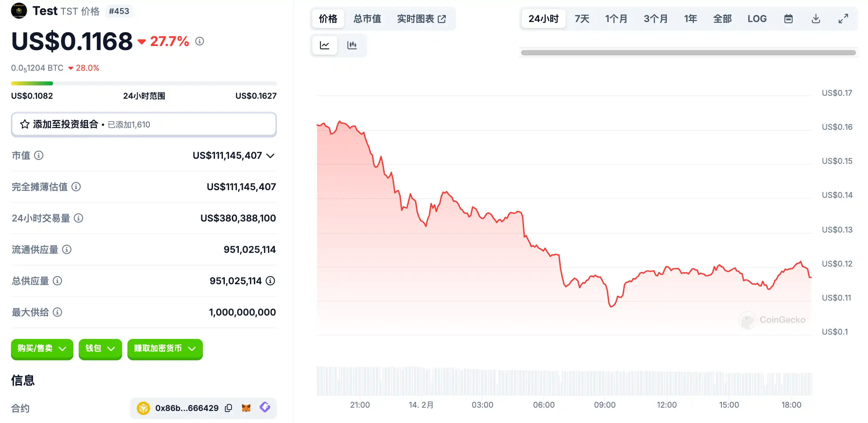Copy the contract address
Screen dimensions: 868x423
pos(229,408)
